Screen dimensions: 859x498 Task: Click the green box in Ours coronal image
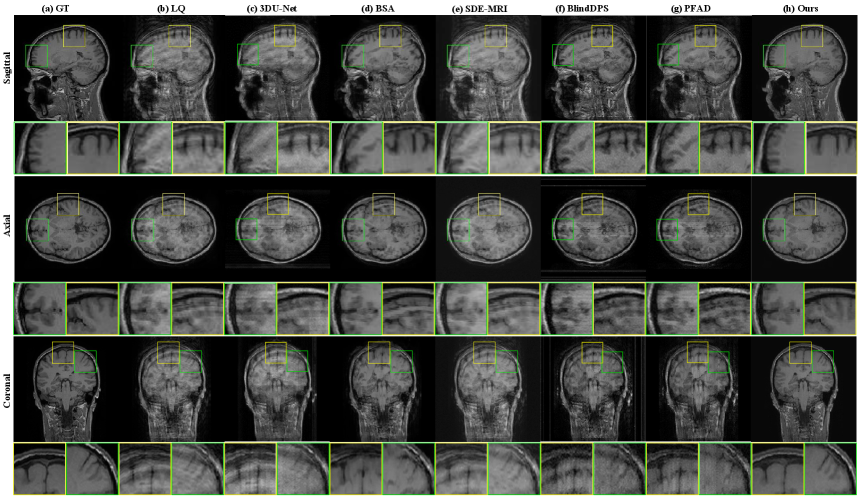pyautogui.click(x=823, y=361)
